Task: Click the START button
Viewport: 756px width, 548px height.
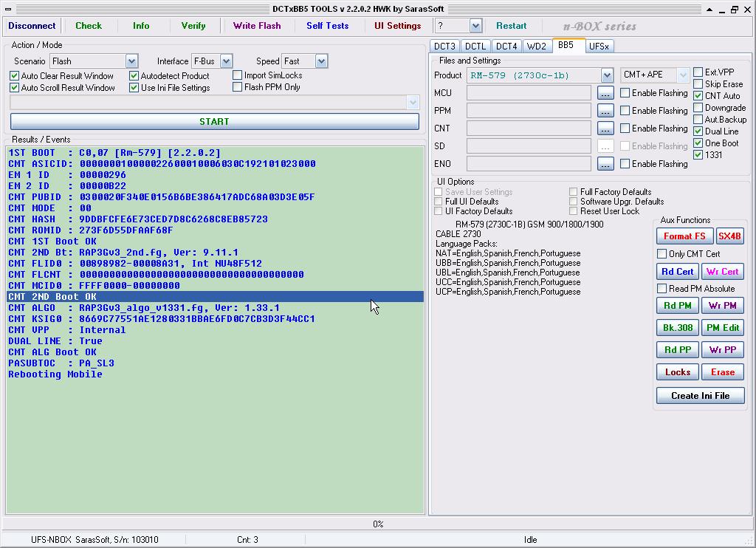Action: pyautogui.click(x=215, y=122)
